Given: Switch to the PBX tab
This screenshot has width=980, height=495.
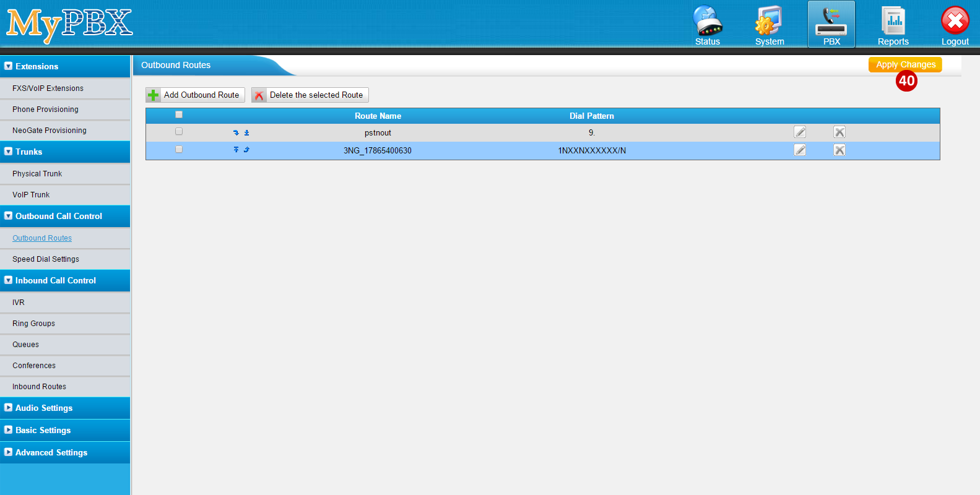Looking at the screenshot, I should coord(831,25).
